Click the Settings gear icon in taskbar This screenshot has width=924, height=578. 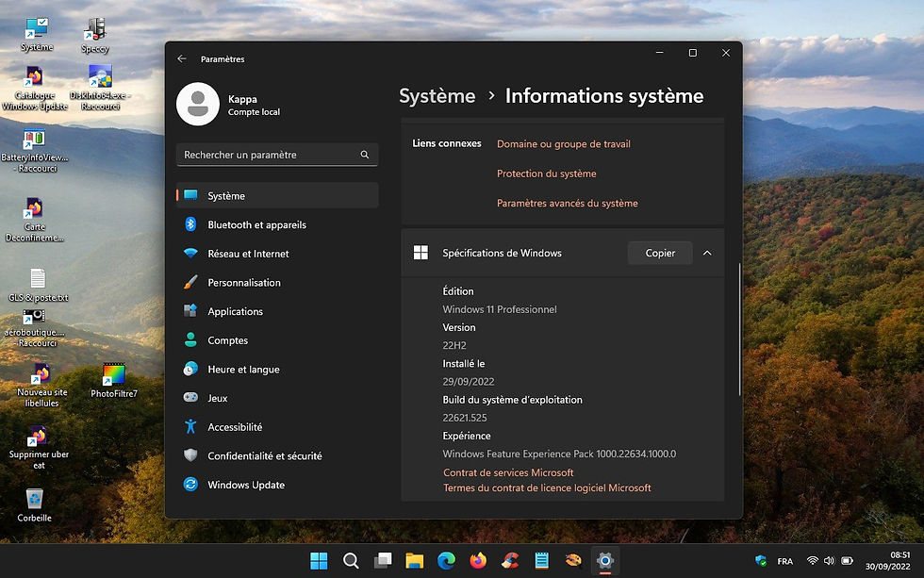tap(605, 561)
